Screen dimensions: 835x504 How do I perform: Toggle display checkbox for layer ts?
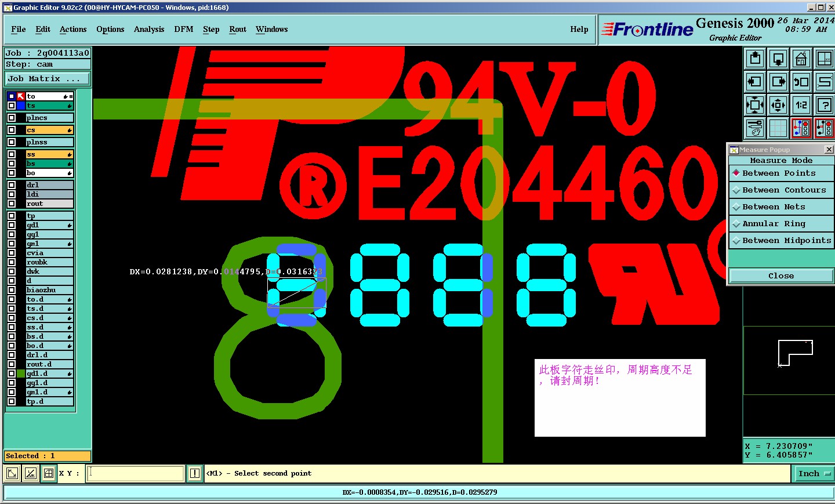coord(12,106)
